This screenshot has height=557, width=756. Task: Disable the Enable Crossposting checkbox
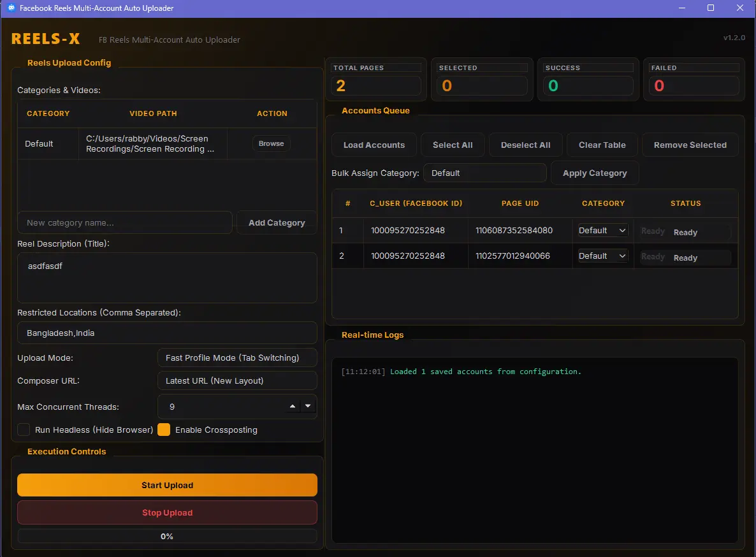[x=164, y=430]
